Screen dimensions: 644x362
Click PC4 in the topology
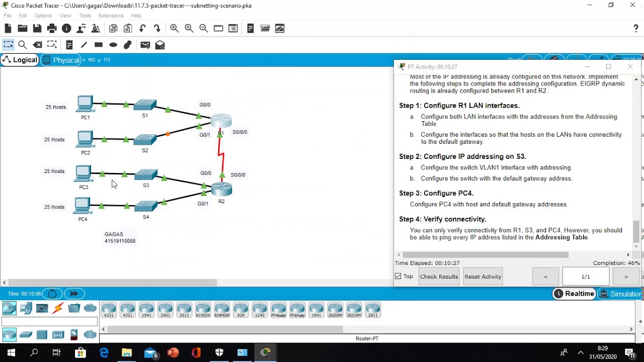coord(82,205)
